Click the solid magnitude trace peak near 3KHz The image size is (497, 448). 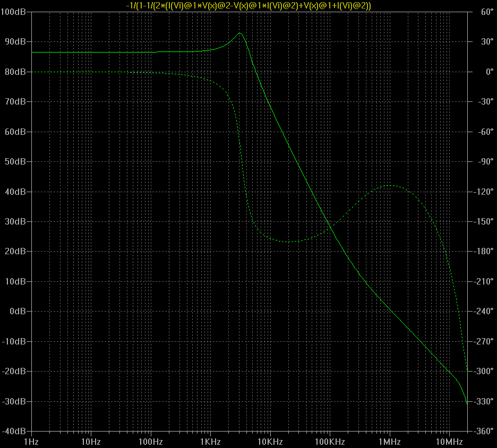tap(240, 33)
